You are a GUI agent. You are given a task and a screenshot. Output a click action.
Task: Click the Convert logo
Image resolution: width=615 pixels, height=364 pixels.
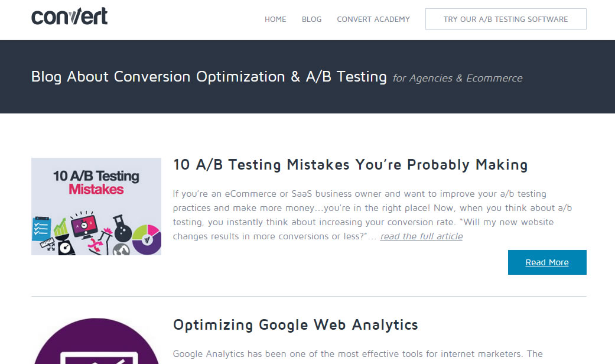click(x=70, y=17)
